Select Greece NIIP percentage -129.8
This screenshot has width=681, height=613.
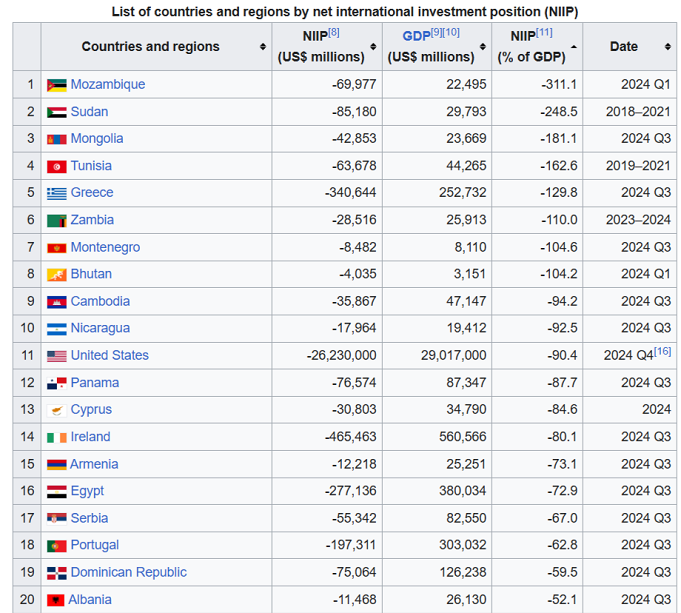[559, 192]
